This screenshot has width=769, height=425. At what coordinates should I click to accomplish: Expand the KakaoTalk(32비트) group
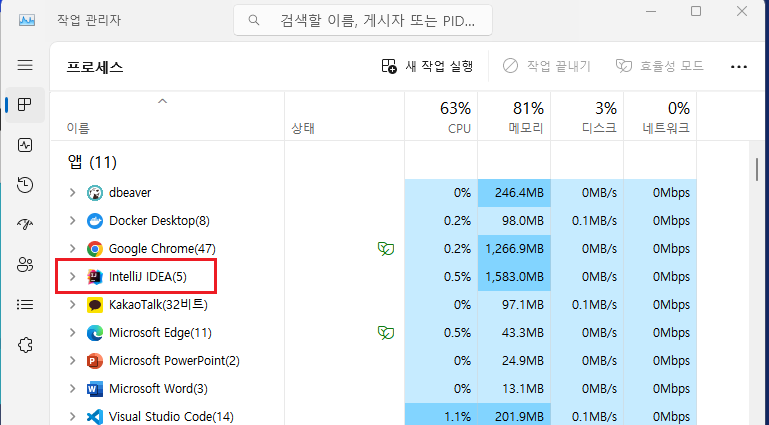pos(73,305)
